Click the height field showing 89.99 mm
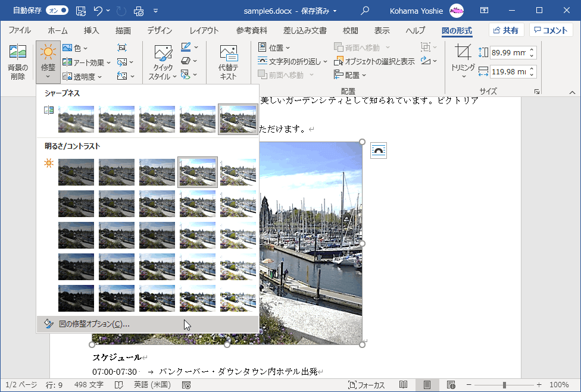 click(x=508, y=52)
